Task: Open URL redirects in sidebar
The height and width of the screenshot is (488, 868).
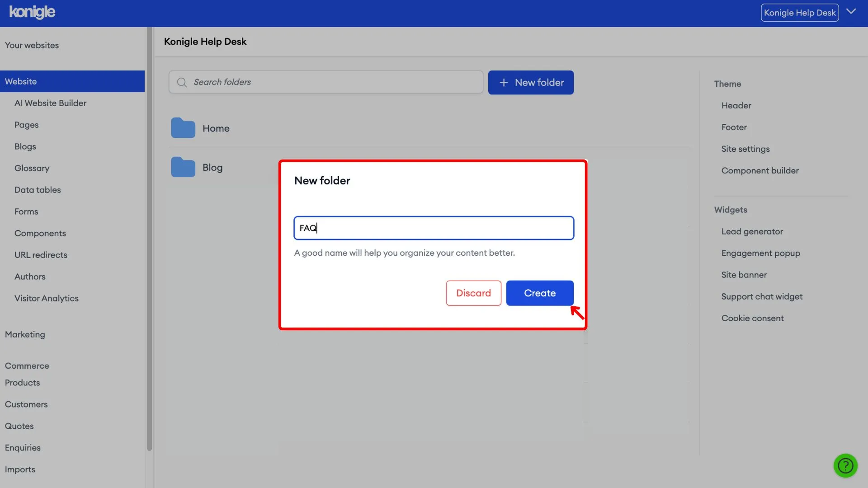Action: coord(41,255)
